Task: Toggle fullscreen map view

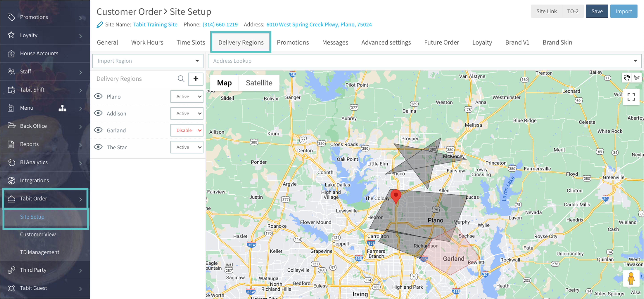Action: tap(631, 97)
